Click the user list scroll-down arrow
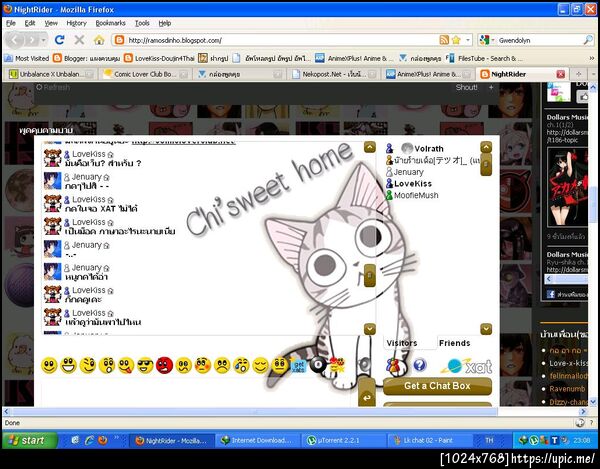 tap(486, 329)
